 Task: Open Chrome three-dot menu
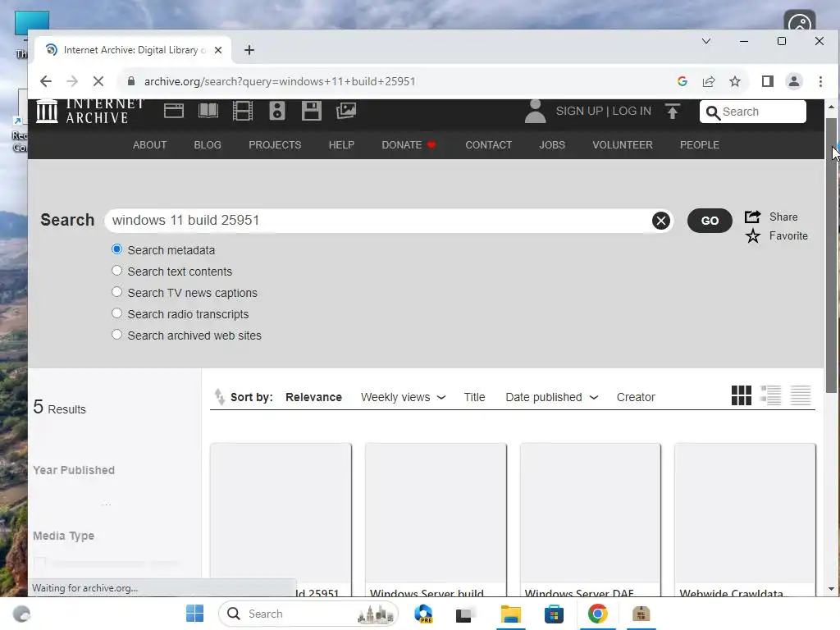click(820, 81)
